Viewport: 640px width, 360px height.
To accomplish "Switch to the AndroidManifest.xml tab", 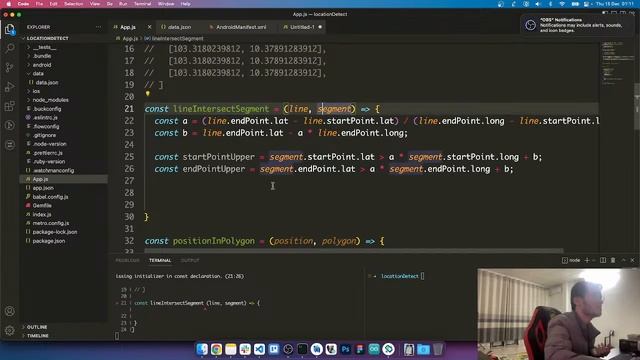I will pos(240,27).
